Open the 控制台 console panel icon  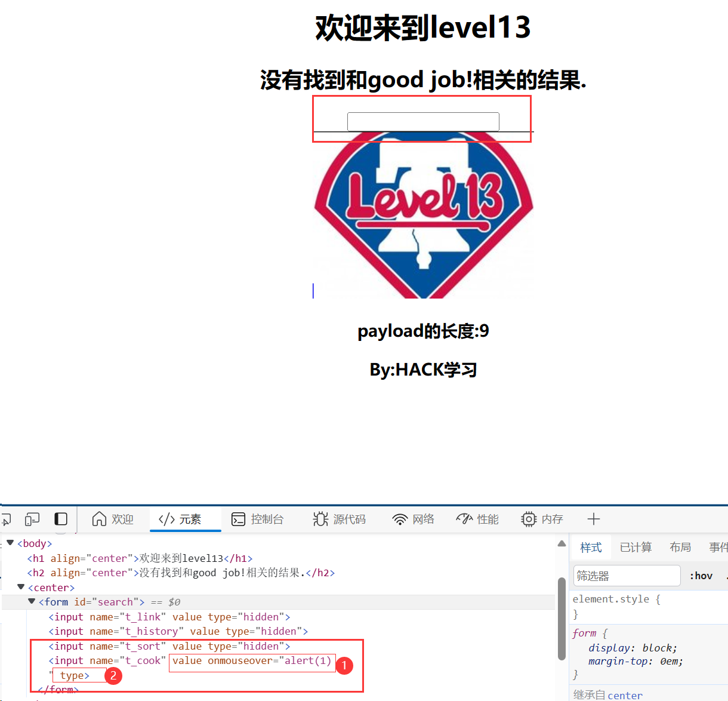238,519
